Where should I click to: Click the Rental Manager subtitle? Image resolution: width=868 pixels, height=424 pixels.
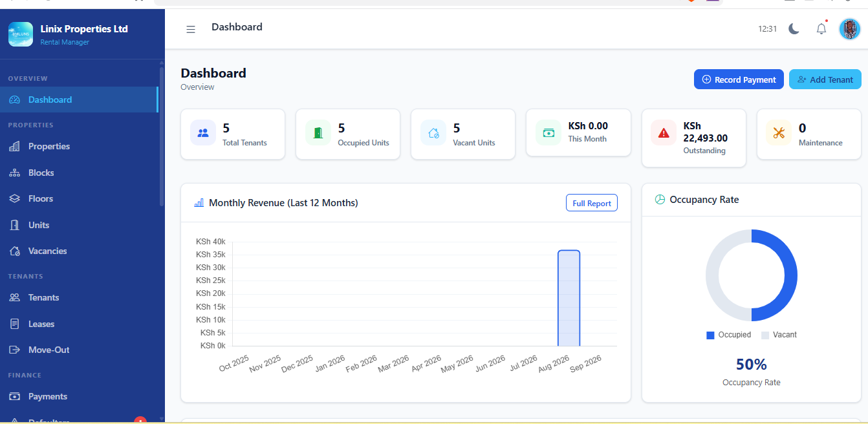[x=65, y=43]
